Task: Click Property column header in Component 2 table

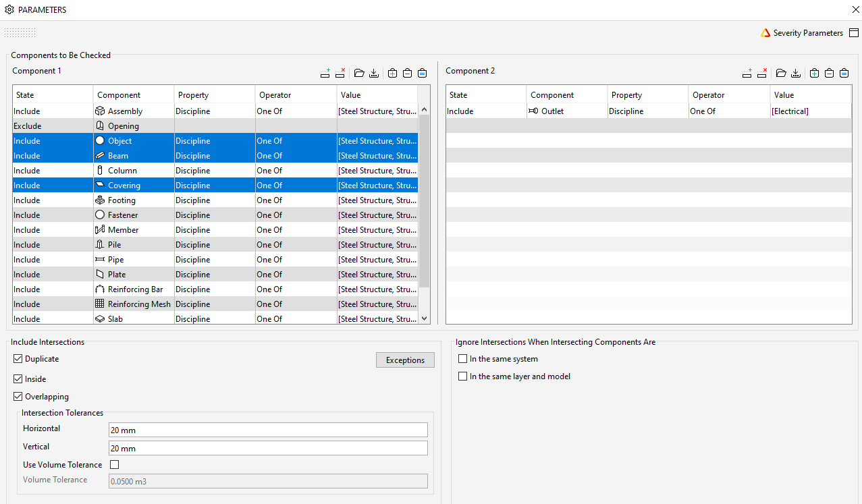Action: 648,95
